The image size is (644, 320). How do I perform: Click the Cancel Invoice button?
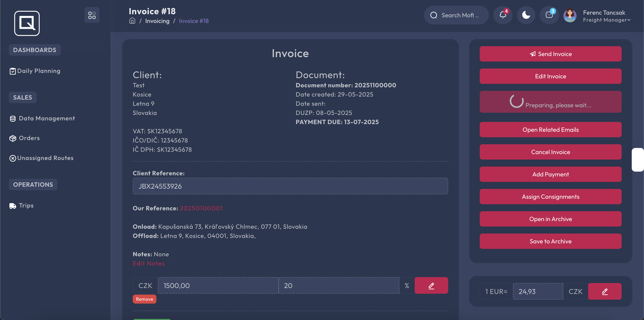(x=550, y=152)
